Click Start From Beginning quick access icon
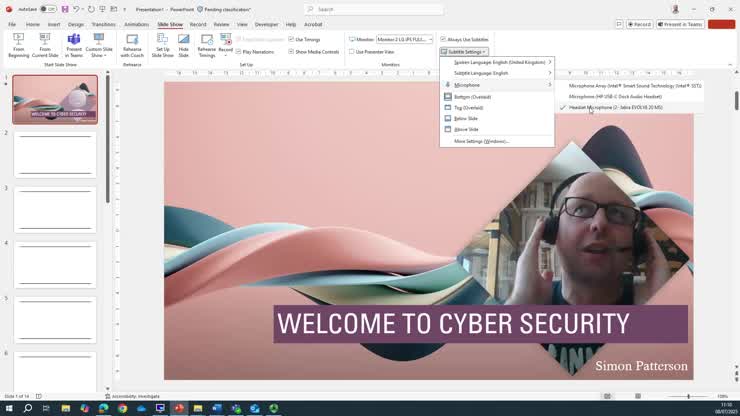740x416 pixels. (x=102, y=9)
